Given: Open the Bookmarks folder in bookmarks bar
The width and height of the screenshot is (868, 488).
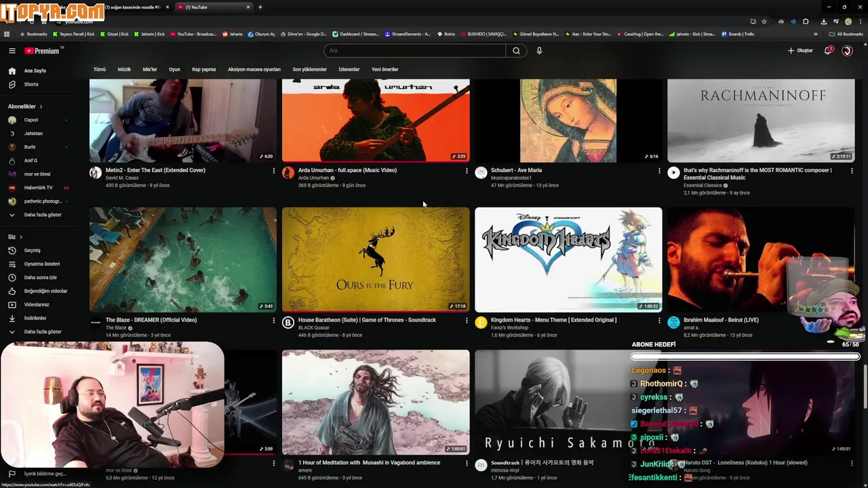Looking at the screenshot, I should (x=33, y=34).
